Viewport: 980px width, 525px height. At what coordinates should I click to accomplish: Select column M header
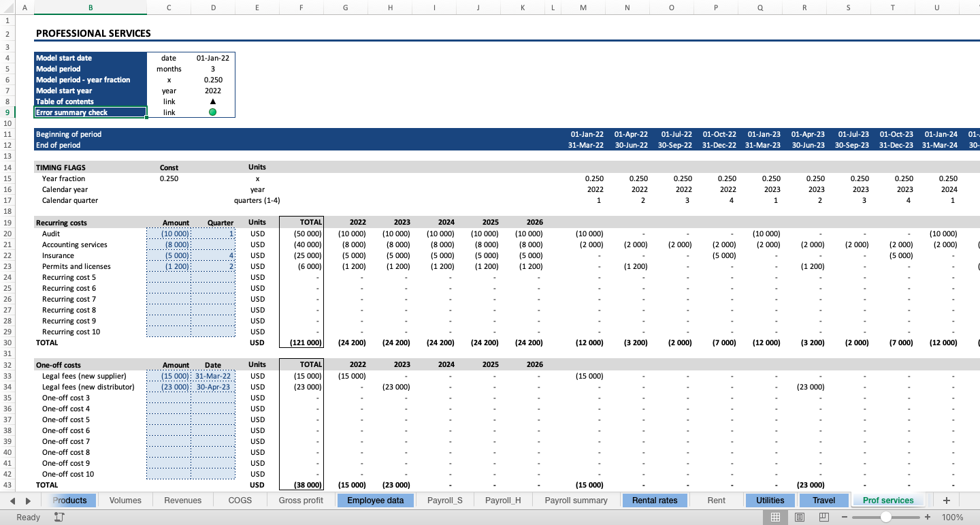click(583, 7)
